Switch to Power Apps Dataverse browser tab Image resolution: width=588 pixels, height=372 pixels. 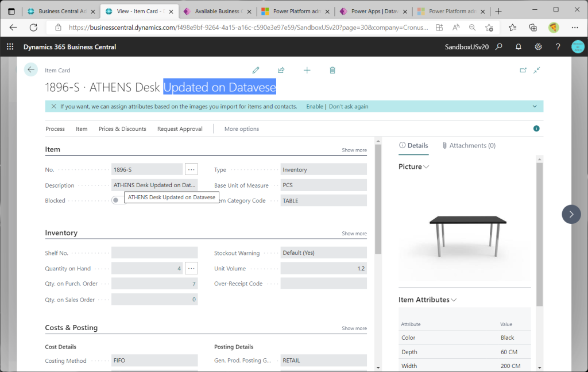(374, 11)
